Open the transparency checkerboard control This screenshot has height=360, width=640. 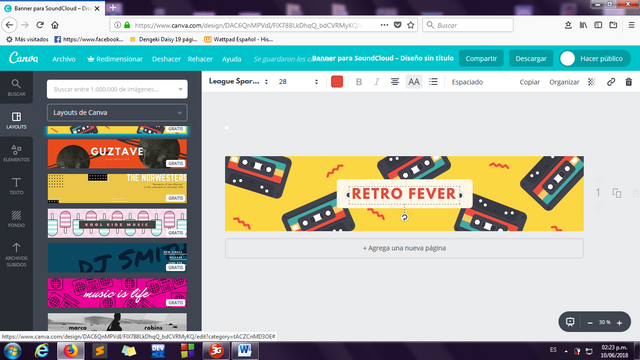pyautogui.click(x=591, y=82)
